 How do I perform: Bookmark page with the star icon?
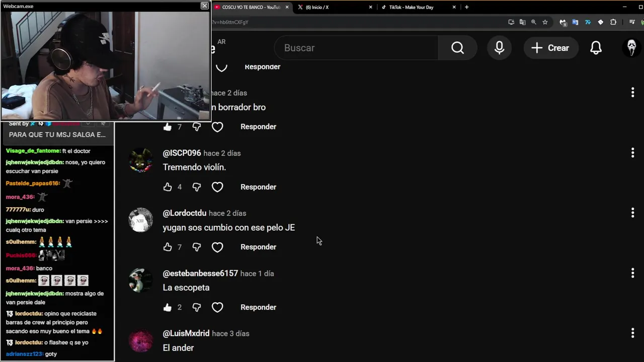tap(545, 22)
